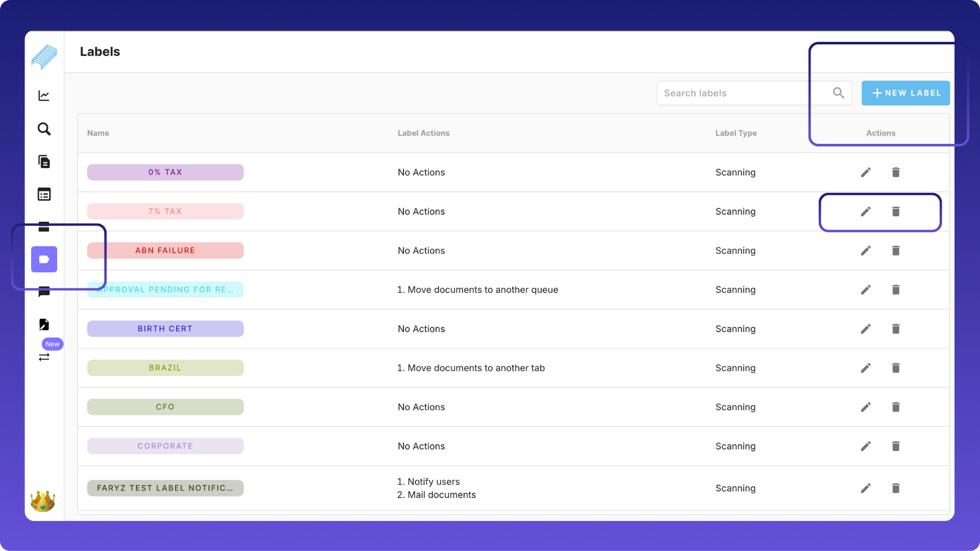Screen dimensions: 980x551
Task: Click the crown avatar icon
Action: click(x=43, y=501)
